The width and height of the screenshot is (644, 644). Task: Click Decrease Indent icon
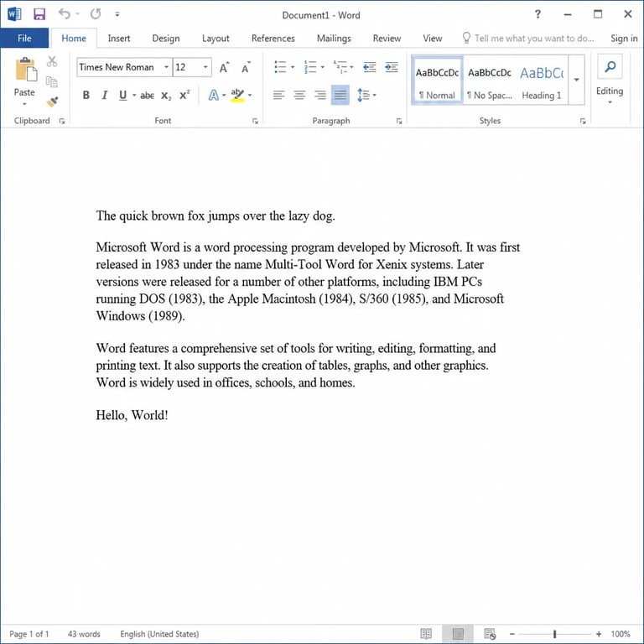(370, 67)
